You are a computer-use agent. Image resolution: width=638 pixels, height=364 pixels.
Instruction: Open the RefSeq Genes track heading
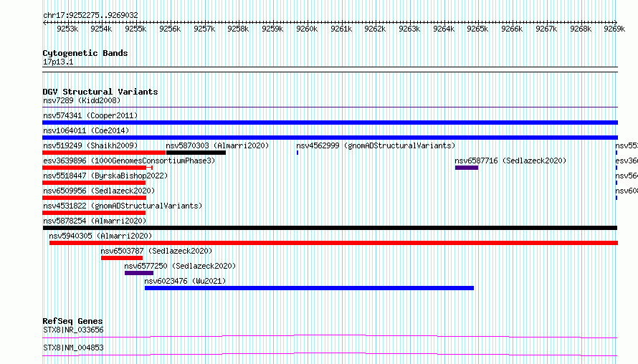pos(72,321)
